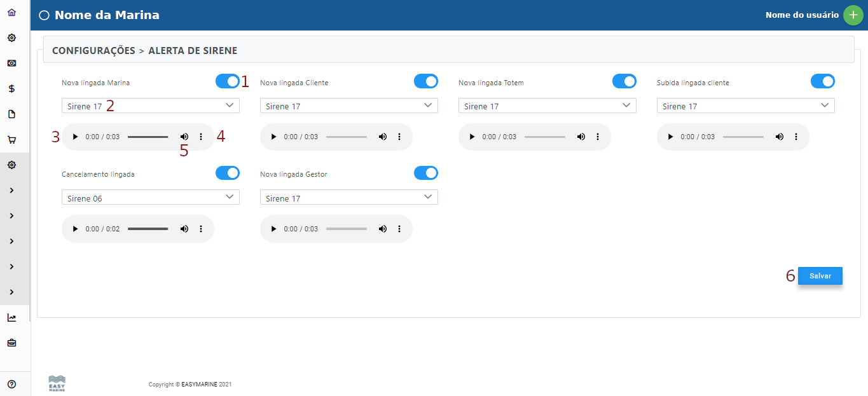
Task: Expand the Sirene 06 dropdown for Cancelamento lingada
Action: coord(150,198)
